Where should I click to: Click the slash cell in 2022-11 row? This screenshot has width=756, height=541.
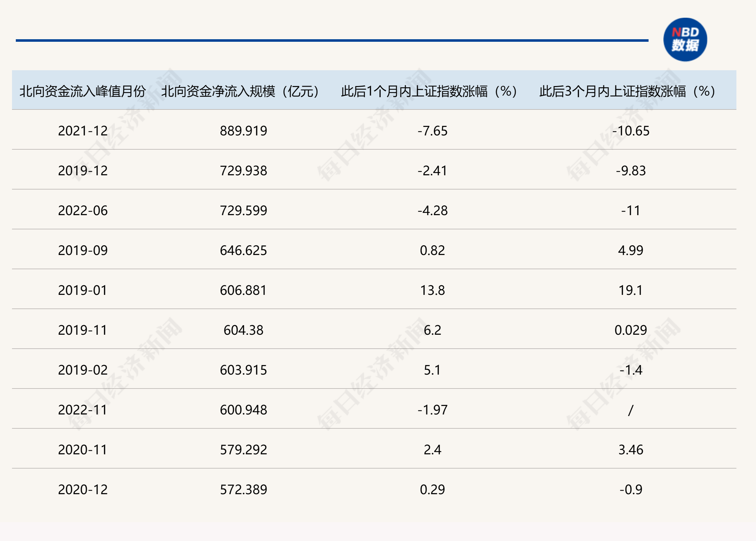coord(630,410)
